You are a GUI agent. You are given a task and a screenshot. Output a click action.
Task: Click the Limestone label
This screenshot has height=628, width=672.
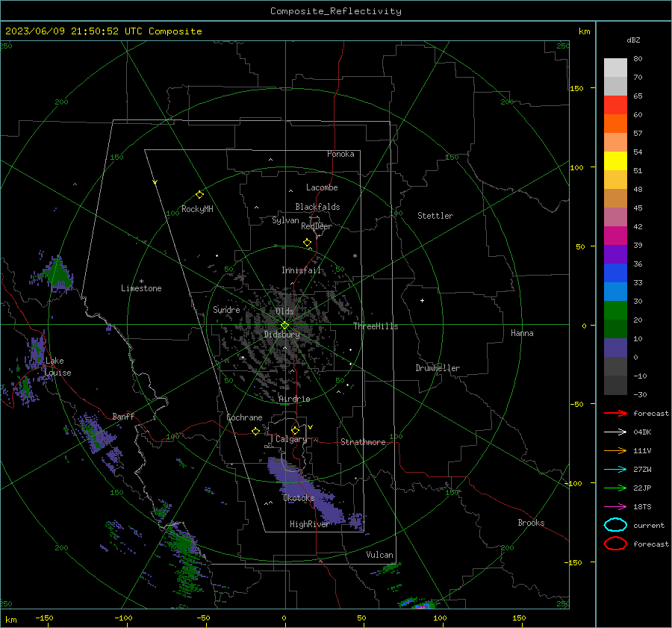141,288
